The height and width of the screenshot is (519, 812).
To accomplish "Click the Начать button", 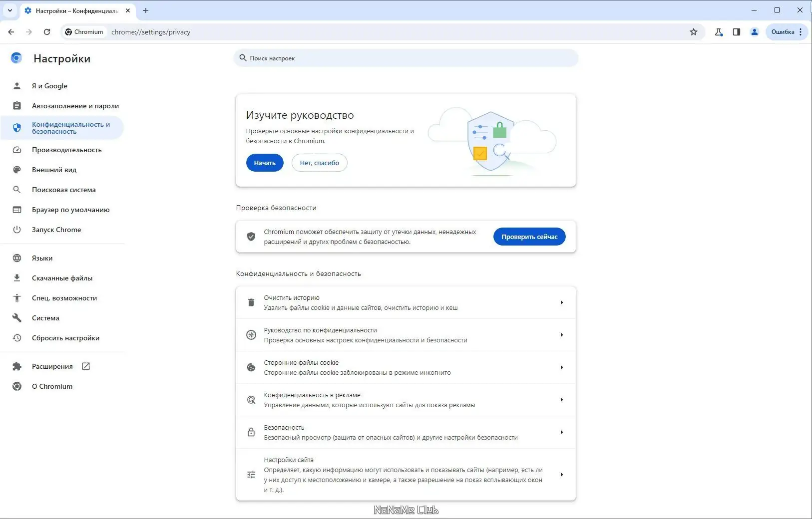I will (x=264, y=163).
